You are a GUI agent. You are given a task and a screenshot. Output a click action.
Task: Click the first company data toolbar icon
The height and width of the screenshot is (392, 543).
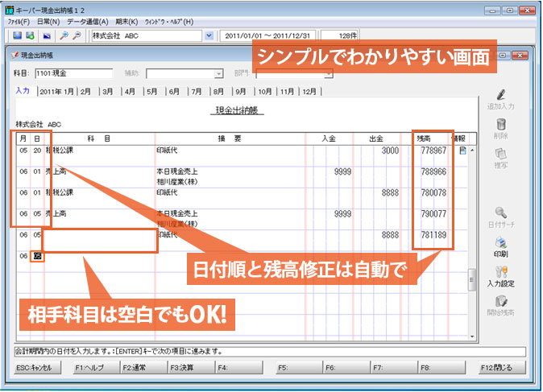pos(17,35)
